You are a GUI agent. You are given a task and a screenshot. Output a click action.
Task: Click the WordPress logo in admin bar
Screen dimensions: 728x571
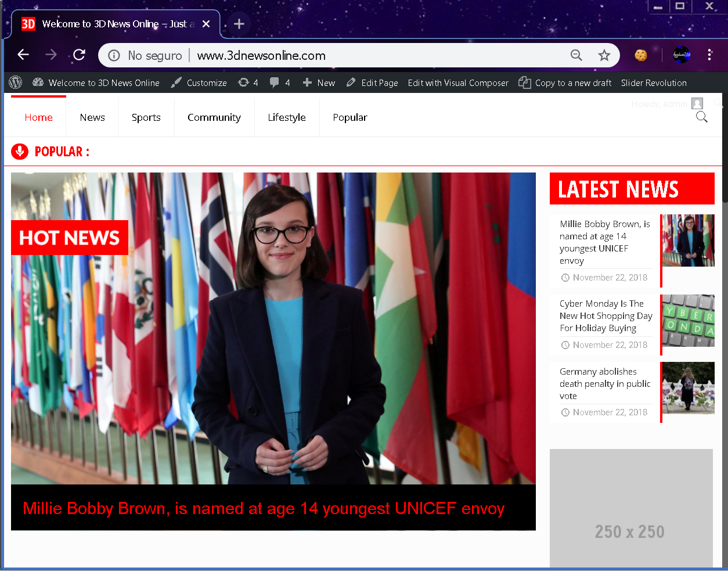[16, 82]
